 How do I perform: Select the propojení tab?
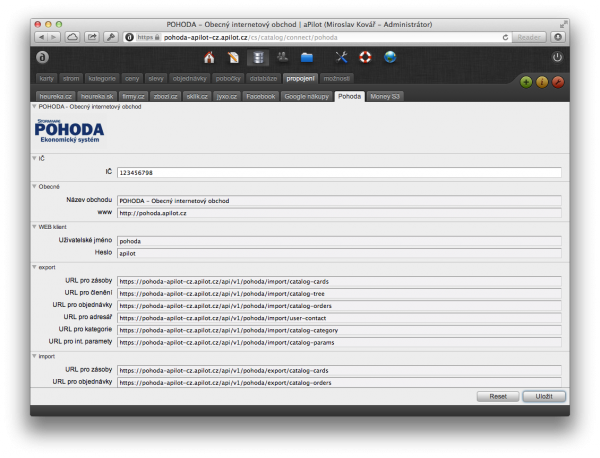[300, 78]
